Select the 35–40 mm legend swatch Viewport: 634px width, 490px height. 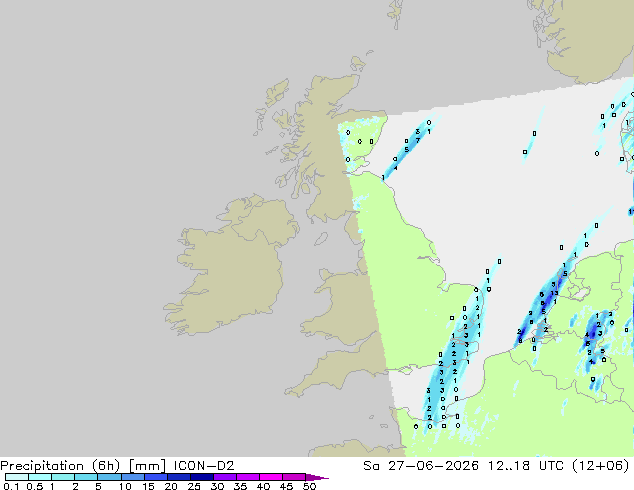pyautogui.click(x=247, y=477)
